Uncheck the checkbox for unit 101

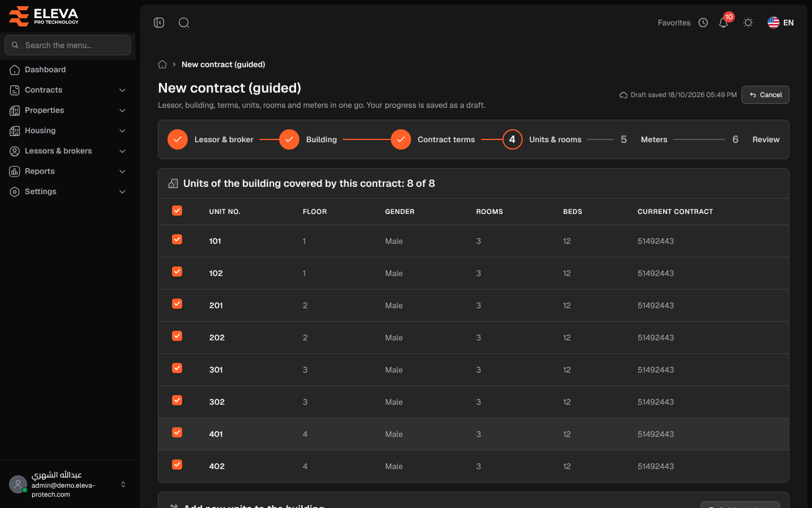(177, 239)
